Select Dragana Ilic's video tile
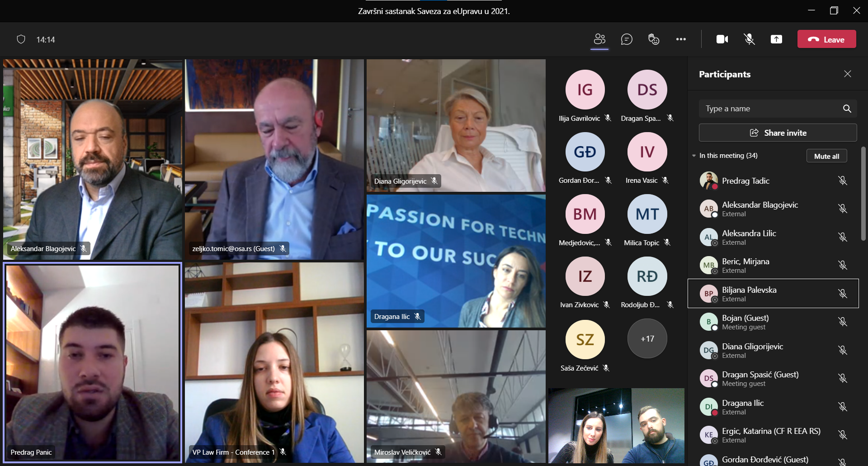The width and height of the screenshot is (868, 466). [x=456, y=261]
